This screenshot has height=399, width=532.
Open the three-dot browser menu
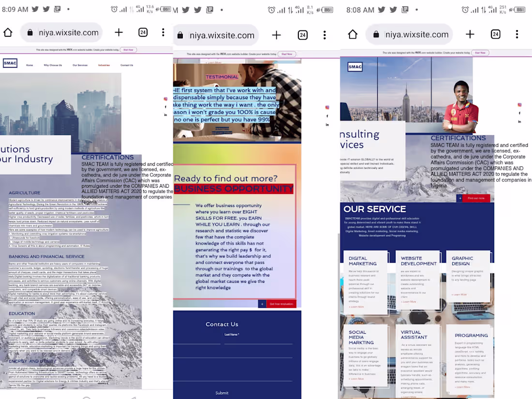(x=163, y=32)
